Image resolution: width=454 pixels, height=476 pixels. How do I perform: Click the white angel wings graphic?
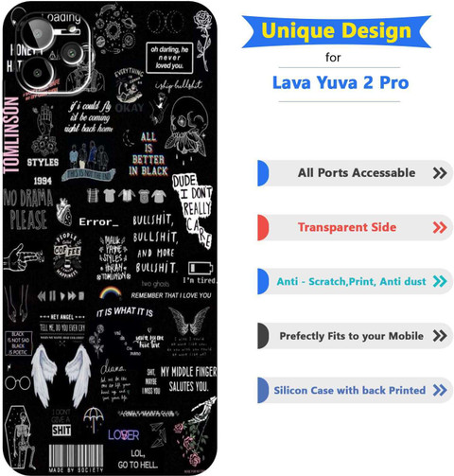click(x=61, y=375)
